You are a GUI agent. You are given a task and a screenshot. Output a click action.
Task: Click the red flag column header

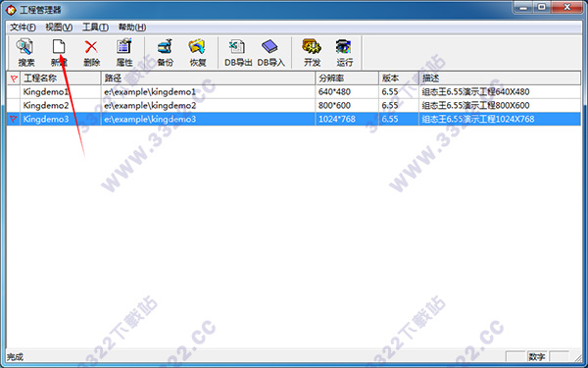click(x=14, y=79)
